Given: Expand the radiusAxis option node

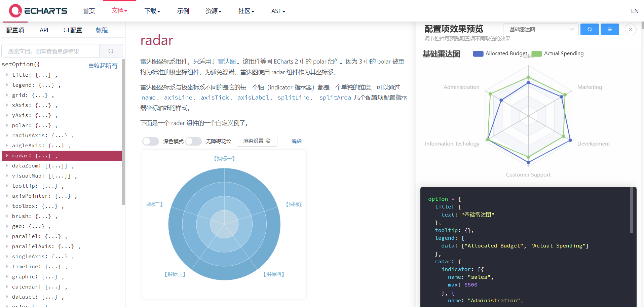Looking at the screenshot, I should pyautogui.click(x=7, y=136).
